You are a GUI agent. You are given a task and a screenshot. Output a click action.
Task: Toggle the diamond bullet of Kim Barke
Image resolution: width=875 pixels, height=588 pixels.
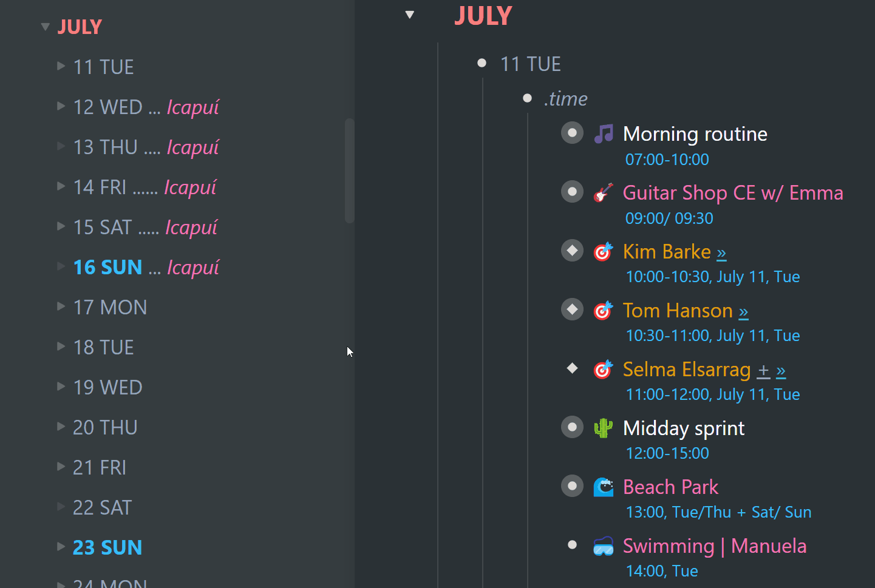(x=572, y=251)
